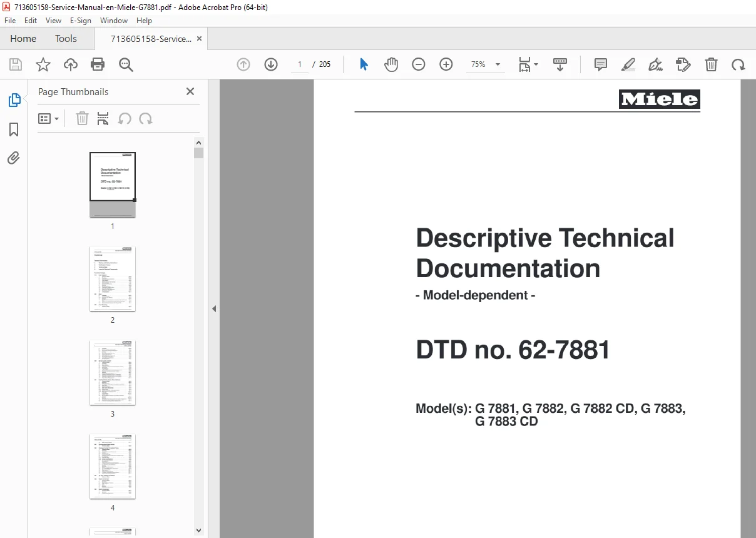Open the zoom level 75% dropdown
Viewport: 756px width, 538px height.
tap(486, 64)
